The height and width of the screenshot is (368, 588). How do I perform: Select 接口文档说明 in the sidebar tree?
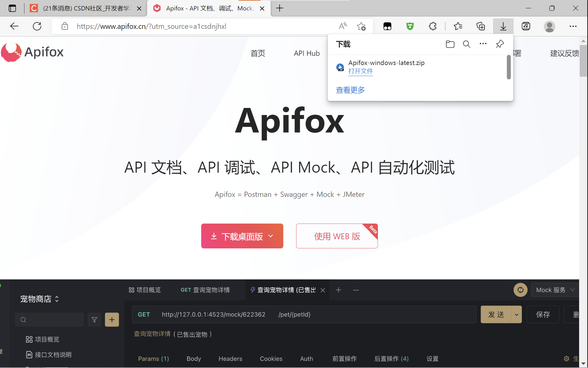pos(49,355)
